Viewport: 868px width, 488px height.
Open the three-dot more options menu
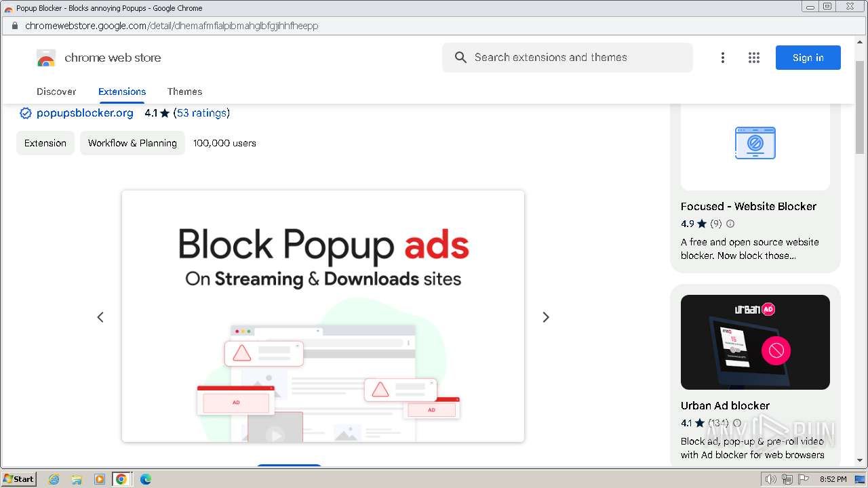[x=723, y=58]
